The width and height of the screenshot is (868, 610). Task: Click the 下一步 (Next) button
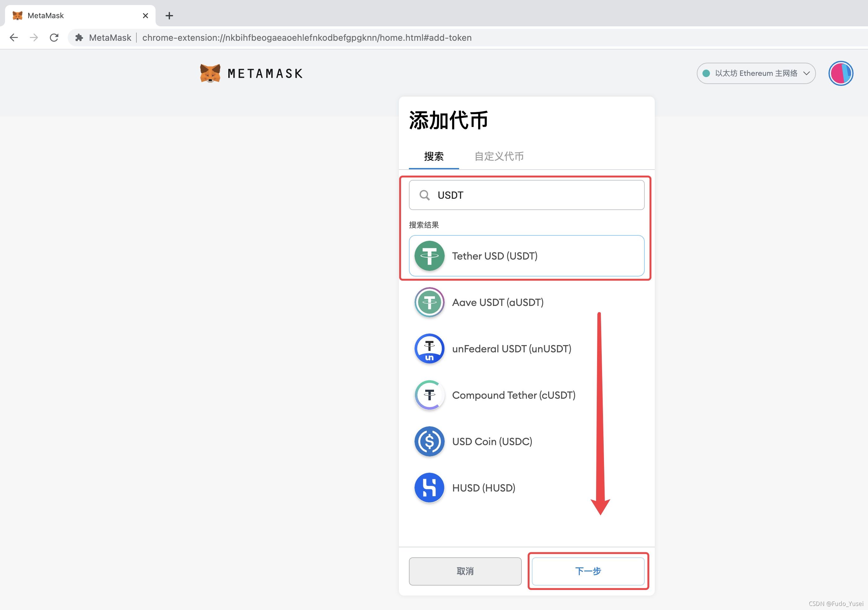click(588, 571)
